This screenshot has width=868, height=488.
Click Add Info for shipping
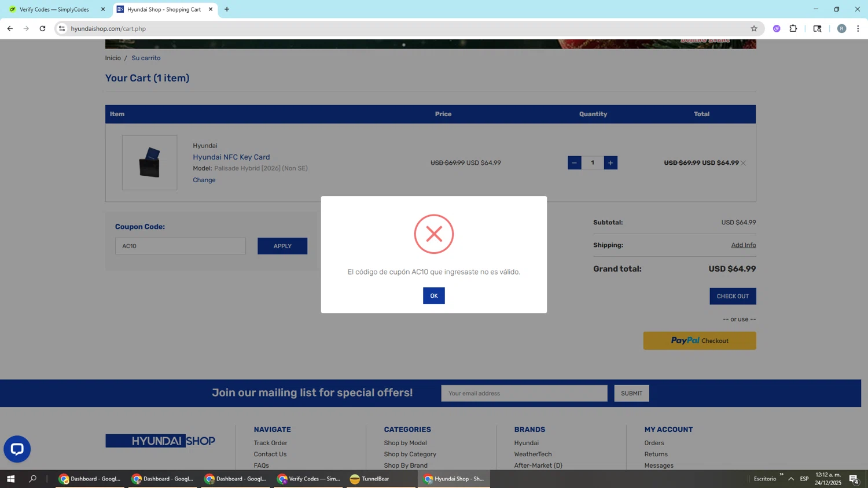pyautogui.click(x=743, y=245)
